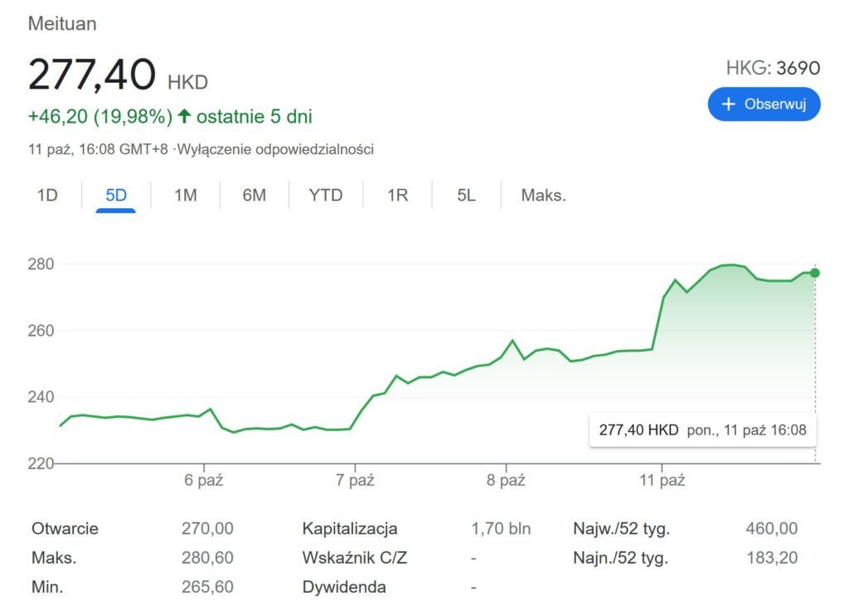Viewport: 849px width, 616px height.
Task: Open the 6M chart range tab
Action: coord(255,195)
